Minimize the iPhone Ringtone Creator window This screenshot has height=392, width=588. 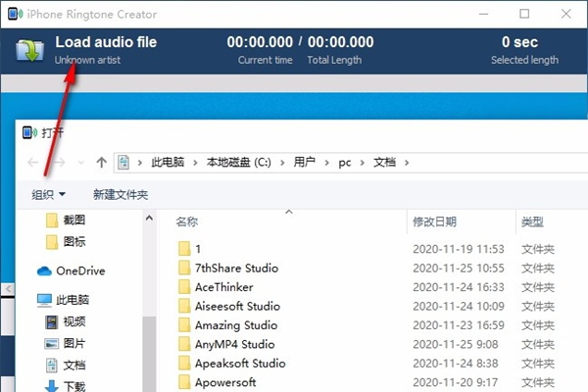[x=484, y=15]
